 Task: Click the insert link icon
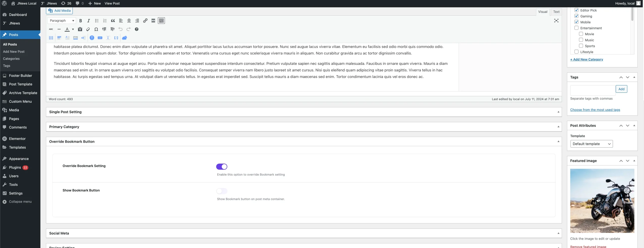click(x=145, y=21)
